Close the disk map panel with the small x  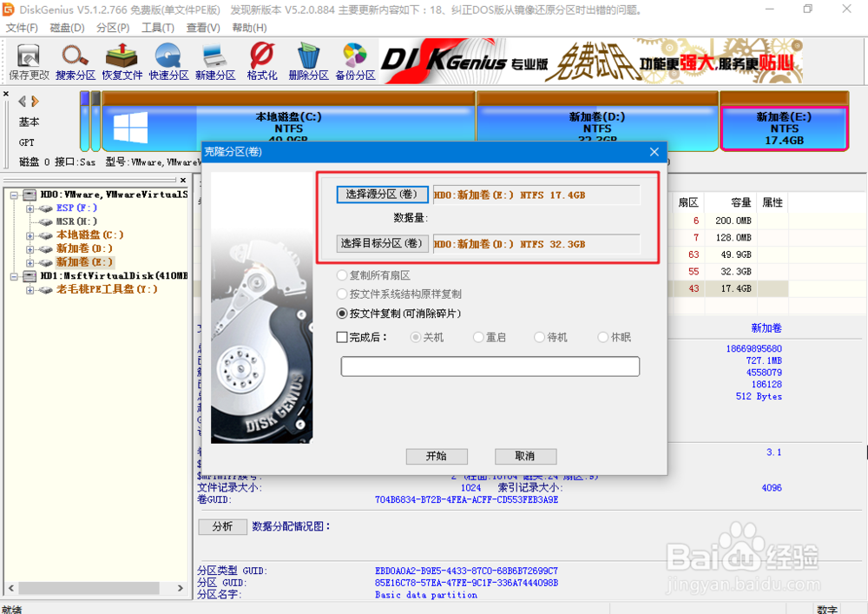coord(6,94)
